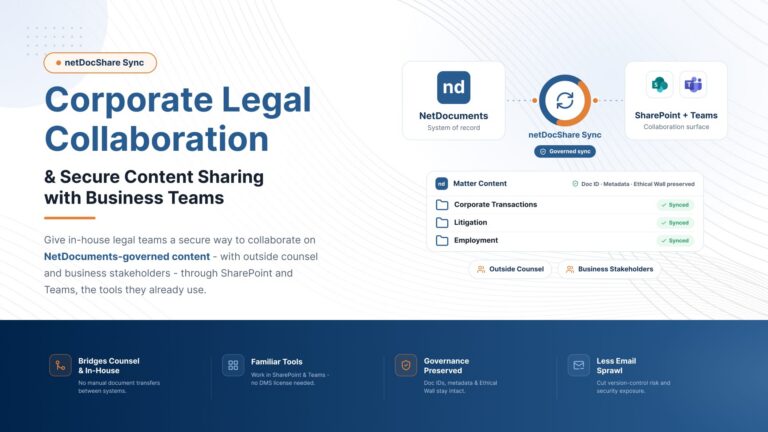
Task: Click the Outside Counsel people icon
Action: [481, 269]
